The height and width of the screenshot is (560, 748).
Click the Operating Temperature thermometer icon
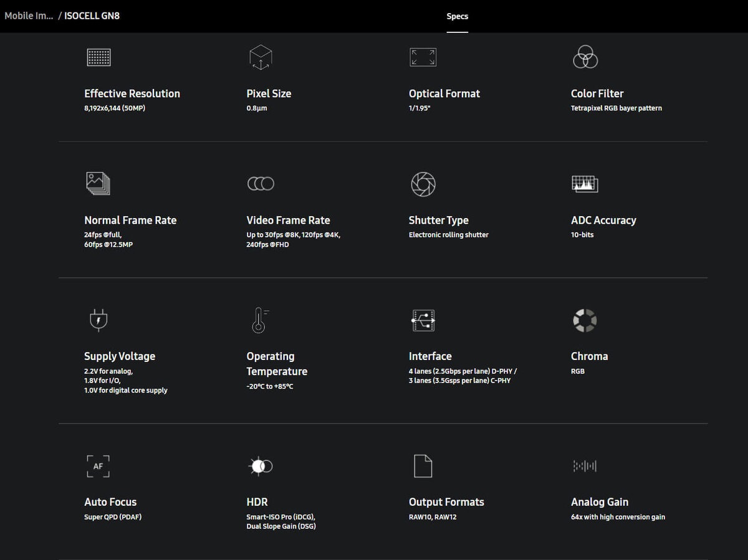pos(260,320)
